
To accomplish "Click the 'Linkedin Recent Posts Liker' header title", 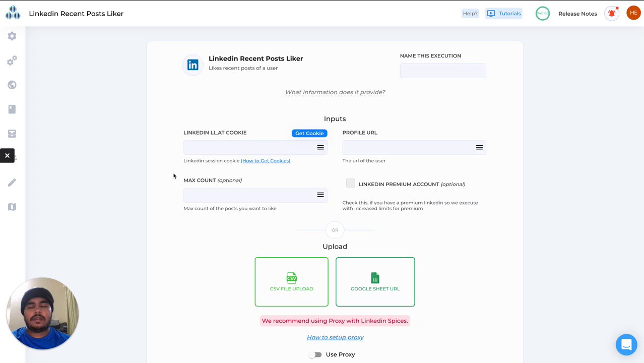I will pyautogui.click(x=76, y=14).
